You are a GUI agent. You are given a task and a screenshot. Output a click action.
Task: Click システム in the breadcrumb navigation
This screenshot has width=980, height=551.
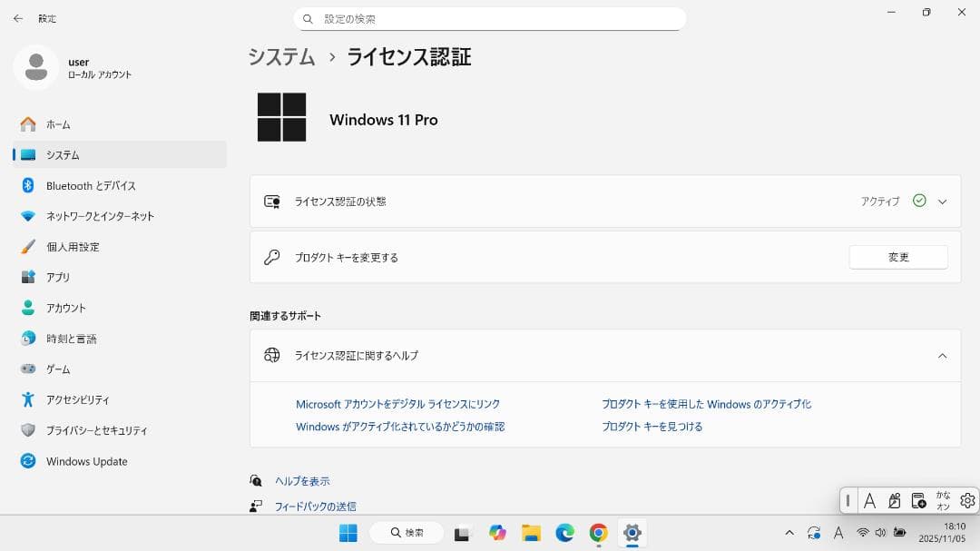point(281,56)
